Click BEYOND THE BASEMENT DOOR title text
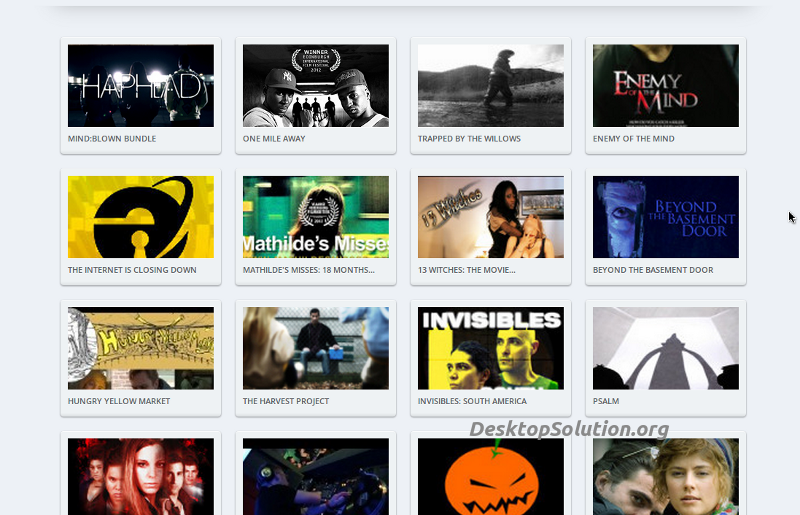Viewport: 800px width, 515px height. [x=653, y=269]
